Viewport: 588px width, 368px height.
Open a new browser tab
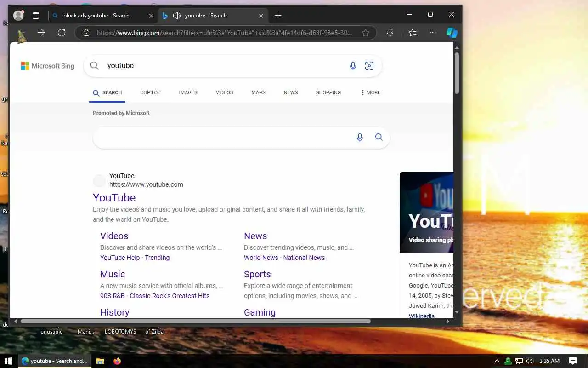click(x=278, y=16)
